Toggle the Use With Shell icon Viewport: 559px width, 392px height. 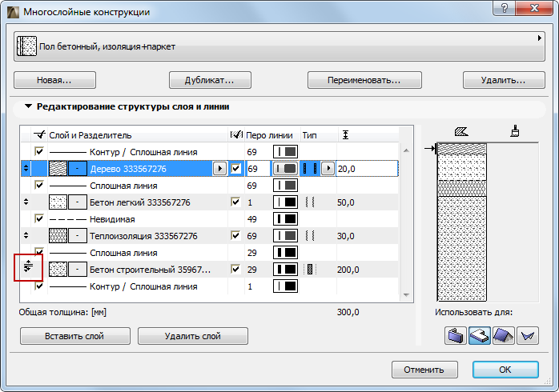528,336
